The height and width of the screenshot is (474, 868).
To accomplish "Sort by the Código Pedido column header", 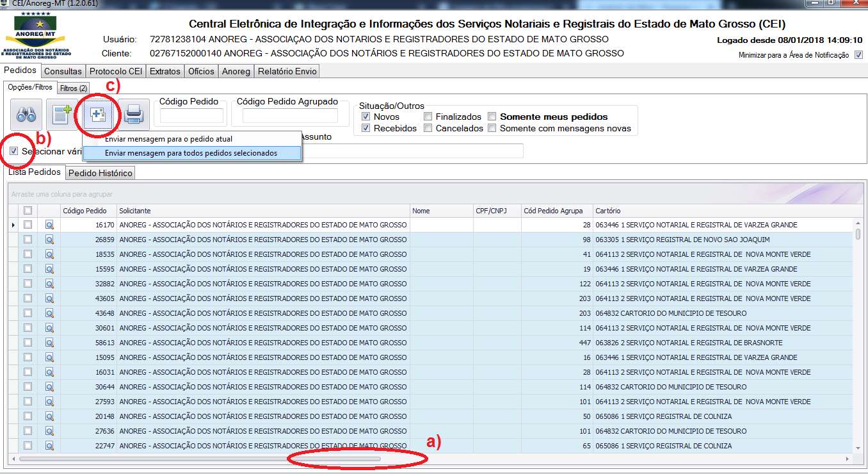I will point(88,211).
